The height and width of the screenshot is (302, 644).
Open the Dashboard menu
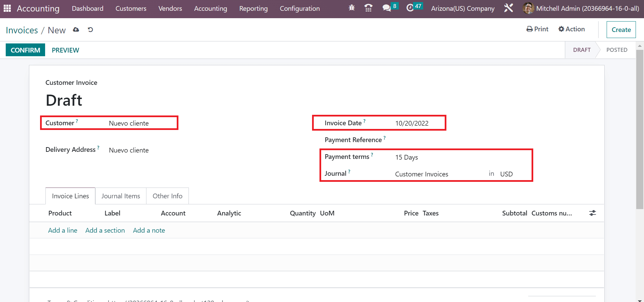pos(88,8)
